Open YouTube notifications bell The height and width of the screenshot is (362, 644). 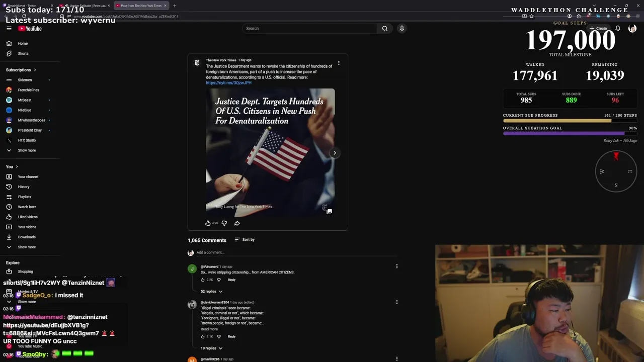pyautogui.click(x=618, y=29)
